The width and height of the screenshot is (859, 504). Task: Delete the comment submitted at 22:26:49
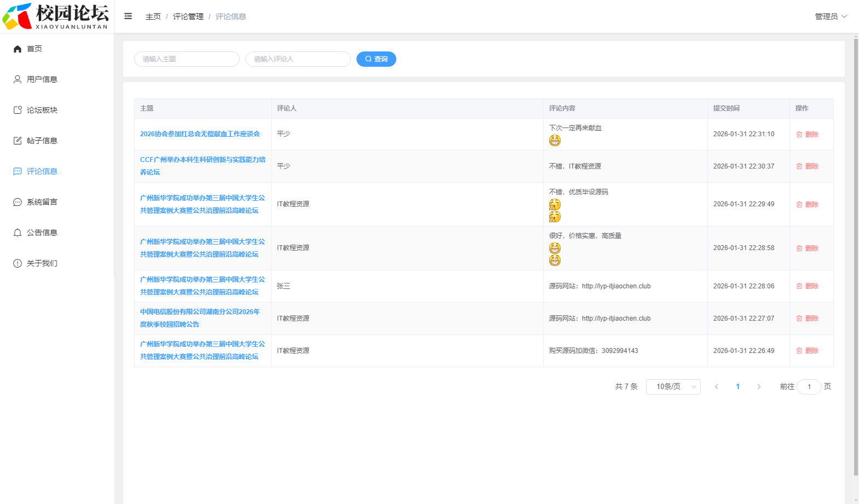coord(808,351)
